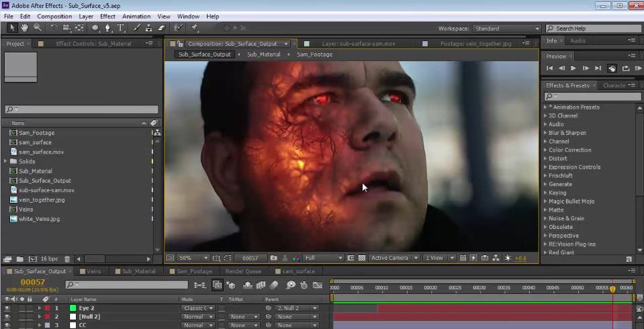Click the 16 bpc color depth button
644x329 pixels.
49,258
